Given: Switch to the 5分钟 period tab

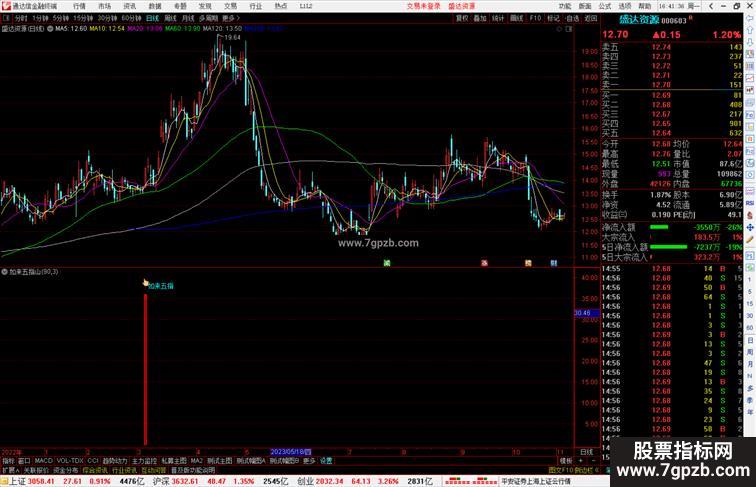Looking at the screenshot, I should [61, 18].
